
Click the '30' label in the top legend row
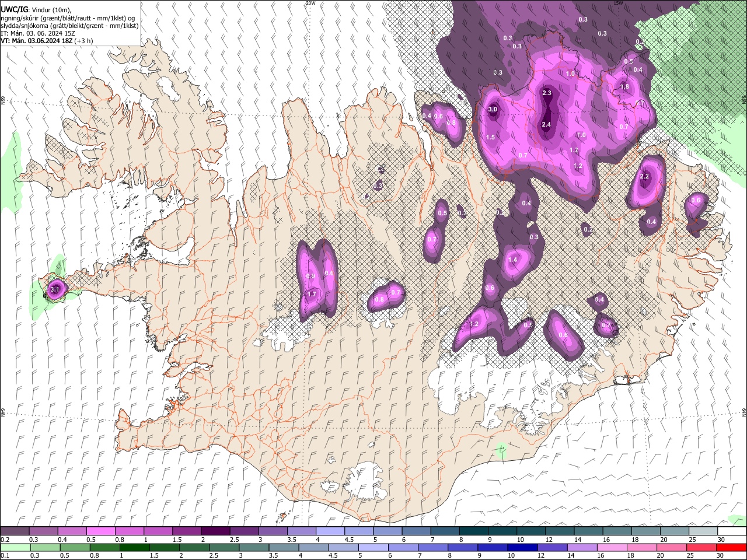[x=721, y=540]
